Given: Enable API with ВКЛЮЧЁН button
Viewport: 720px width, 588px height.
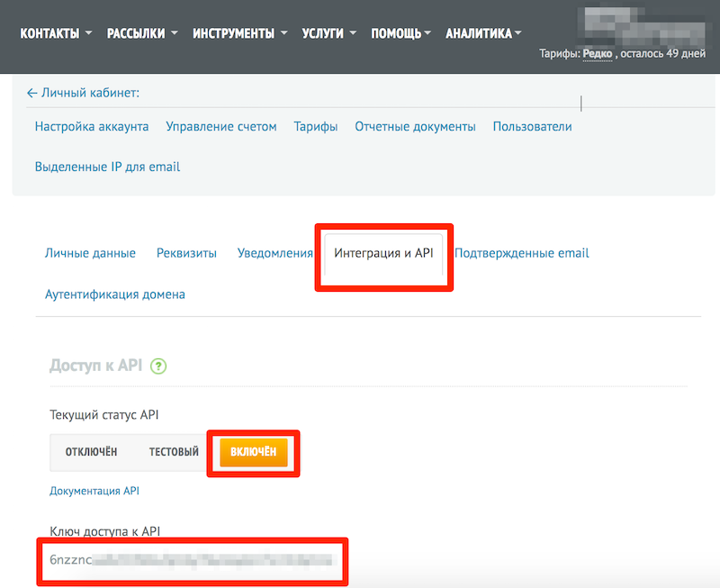Looking at the screenshot, I should pos(253,451).
